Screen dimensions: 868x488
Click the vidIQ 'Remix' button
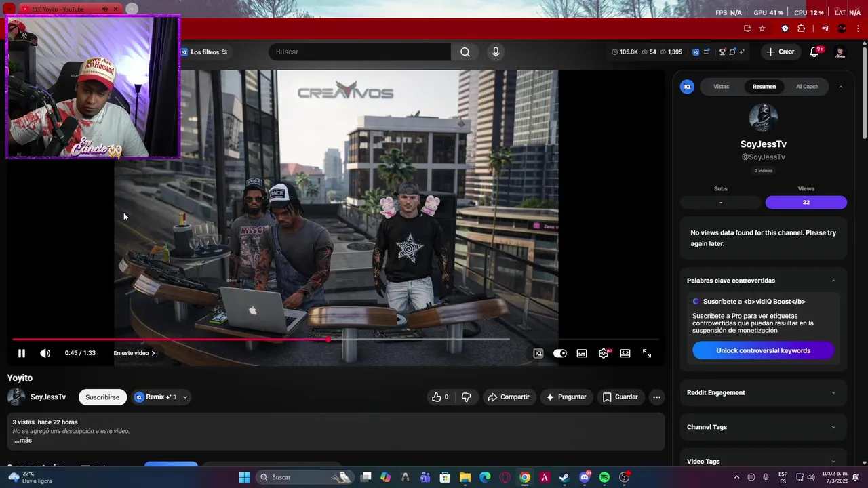pos(155,397)
